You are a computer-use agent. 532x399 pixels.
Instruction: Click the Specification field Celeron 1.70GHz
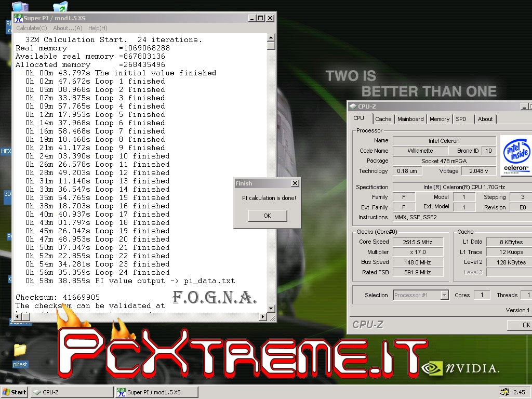tap(462, 187)
